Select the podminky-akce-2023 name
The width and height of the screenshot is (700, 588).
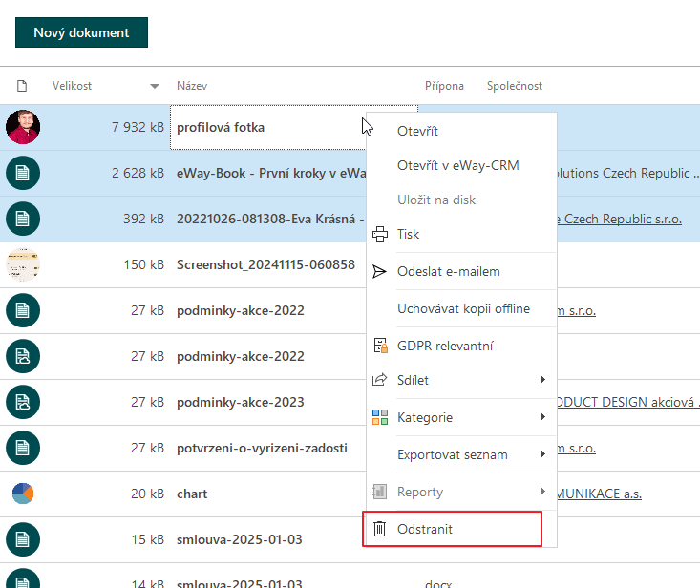(x=241, y=403)
